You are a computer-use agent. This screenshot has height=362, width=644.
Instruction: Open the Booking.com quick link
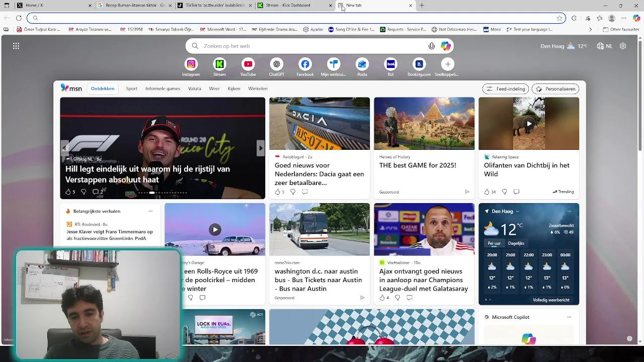(x=419, y=64)
